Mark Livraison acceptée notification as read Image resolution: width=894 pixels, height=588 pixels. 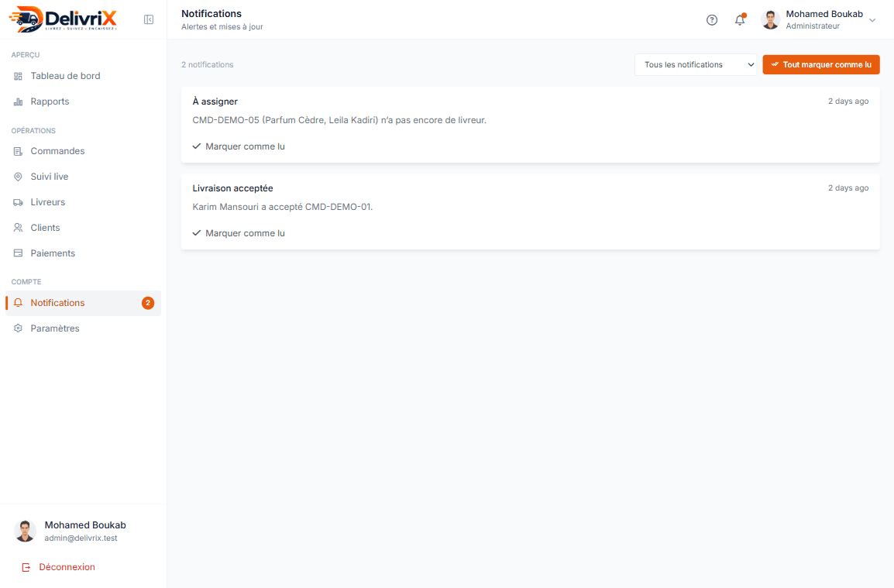239,233
